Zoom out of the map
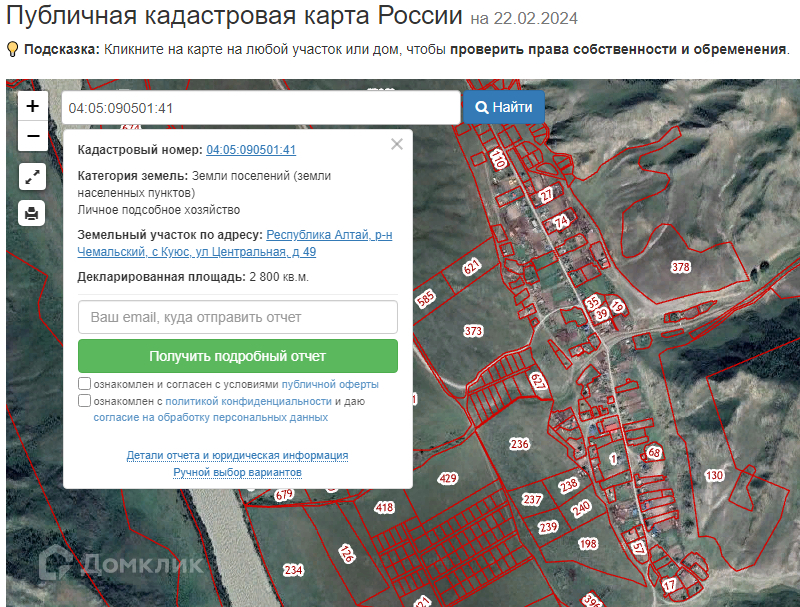 (33, 136)
